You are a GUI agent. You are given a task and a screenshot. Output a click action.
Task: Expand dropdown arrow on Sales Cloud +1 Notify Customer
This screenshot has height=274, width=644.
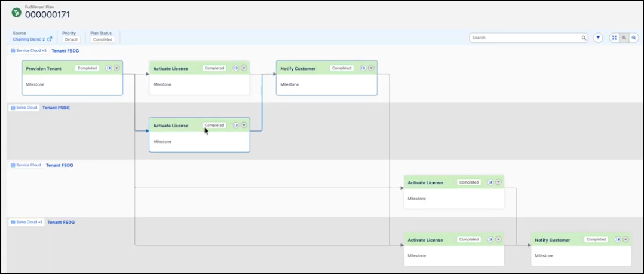626,239
